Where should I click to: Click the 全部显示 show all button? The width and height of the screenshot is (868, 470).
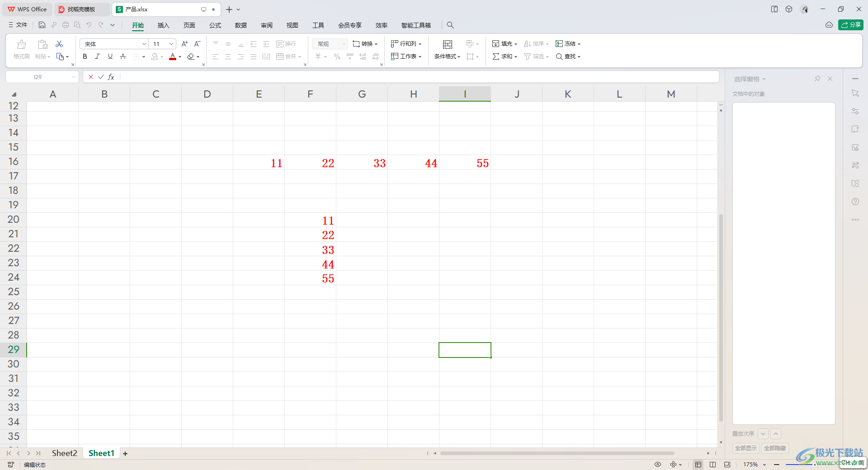[746, 448]
